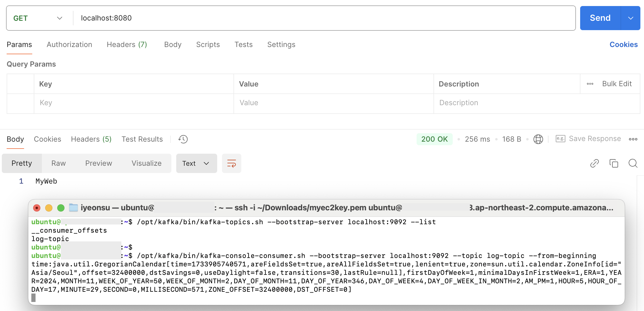Screen dimensions: 644x311
Task: Click __consumer_offsets in the terminal output
Action: point(69,231)
